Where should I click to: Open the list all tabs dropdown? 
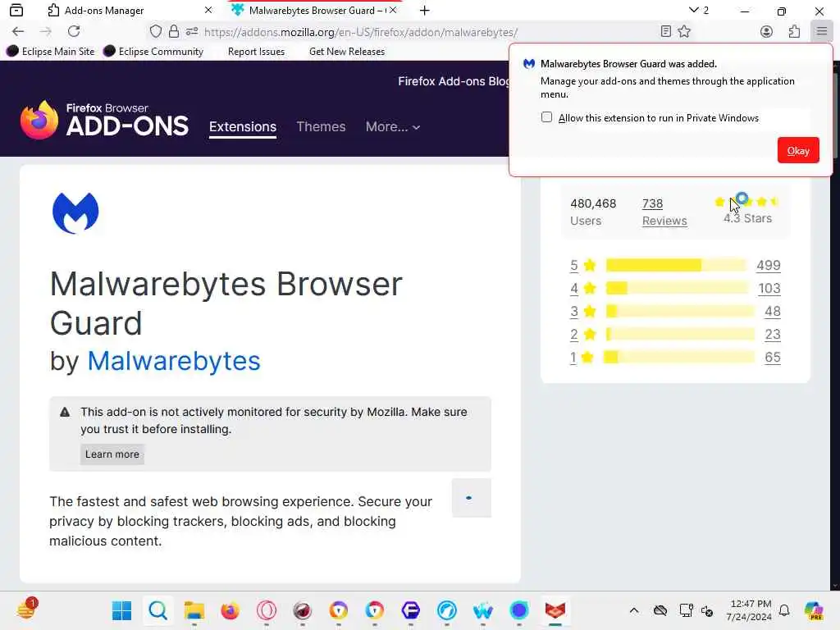(699, 10)
